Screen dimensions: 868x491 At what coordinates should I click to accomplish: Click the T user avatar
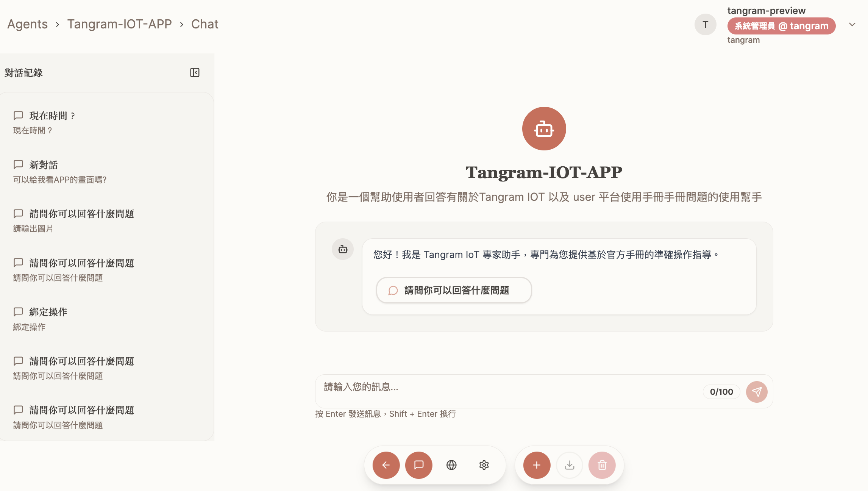tap(705, 25)
